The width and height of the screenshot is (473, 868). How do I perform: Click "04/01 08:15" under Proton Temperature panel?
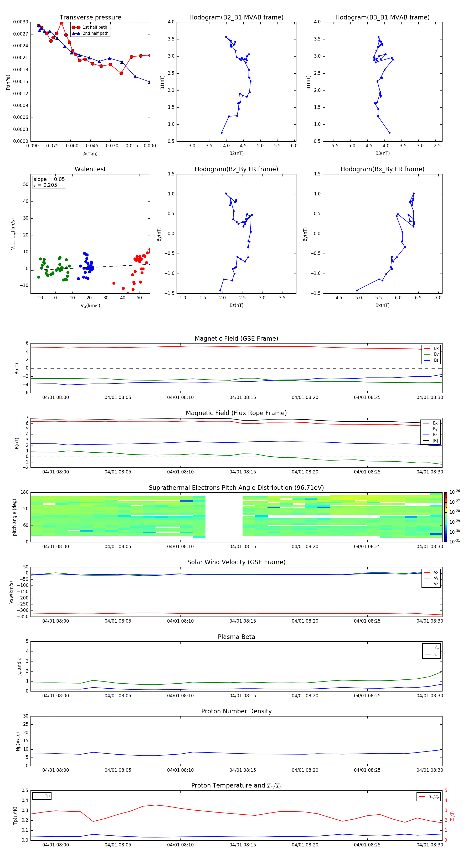(242, 845)
